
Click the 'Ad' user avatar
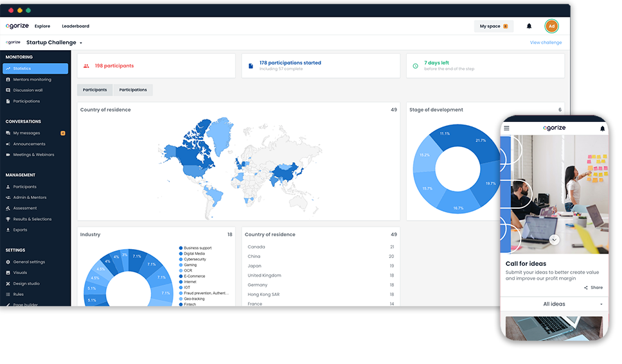551,26
